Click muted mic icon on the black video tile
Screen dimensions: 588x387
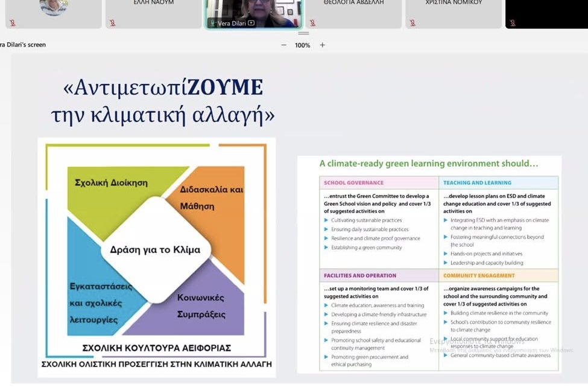[513, 23]
